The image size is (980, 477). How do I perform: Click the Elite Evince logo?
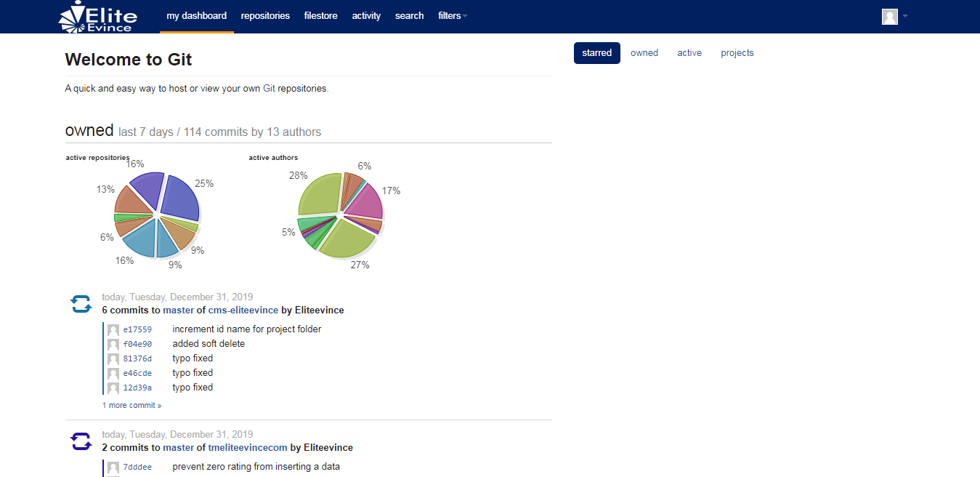click(x=97, y=17)
